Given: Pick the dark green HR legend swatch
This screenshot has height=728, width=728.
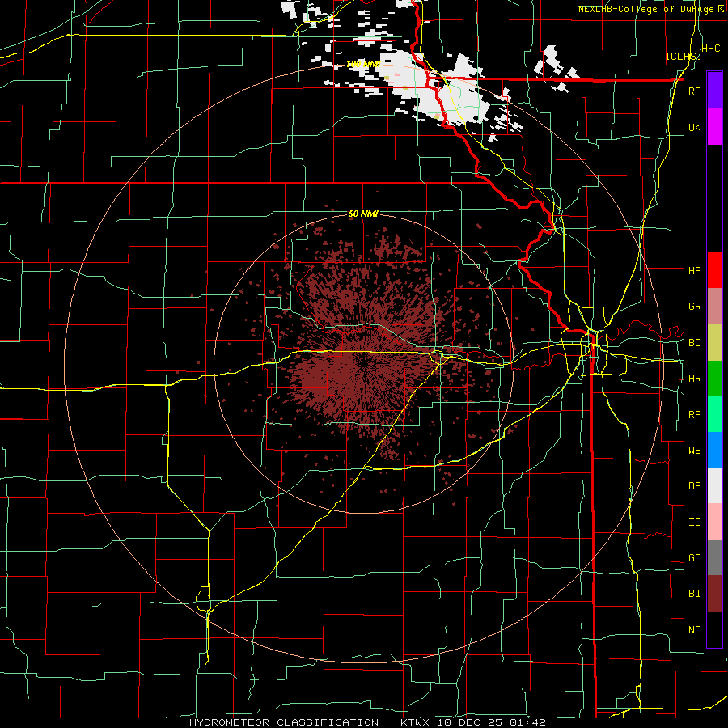Looking at the screenshot, I should click(714, 379).
